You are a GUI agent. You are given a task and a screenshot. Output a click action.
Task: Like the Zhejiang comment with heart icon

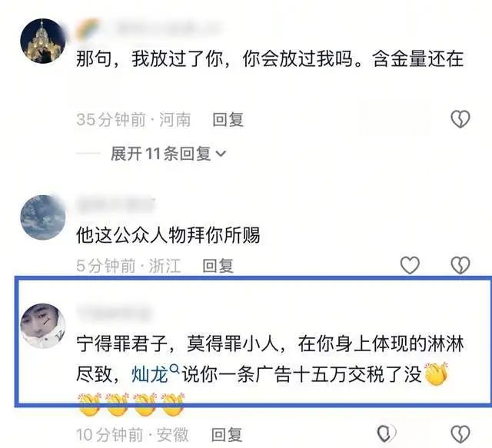click(410, 265)
